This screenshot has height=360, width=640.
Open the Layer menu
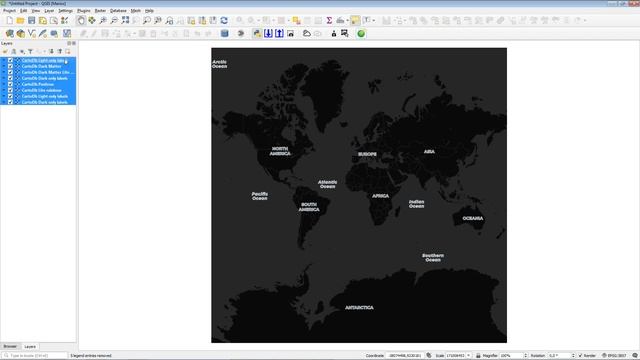point(49,11)
